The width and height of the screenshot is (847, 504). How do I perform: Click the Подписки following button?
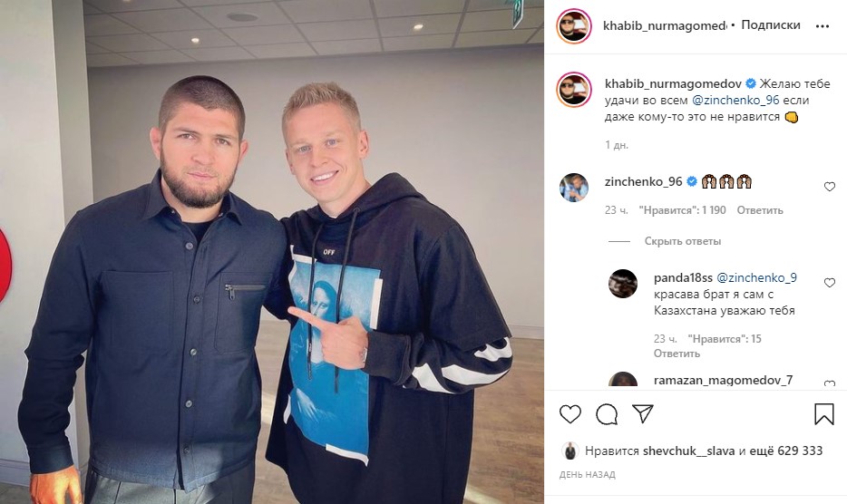(x=770, y=24)
